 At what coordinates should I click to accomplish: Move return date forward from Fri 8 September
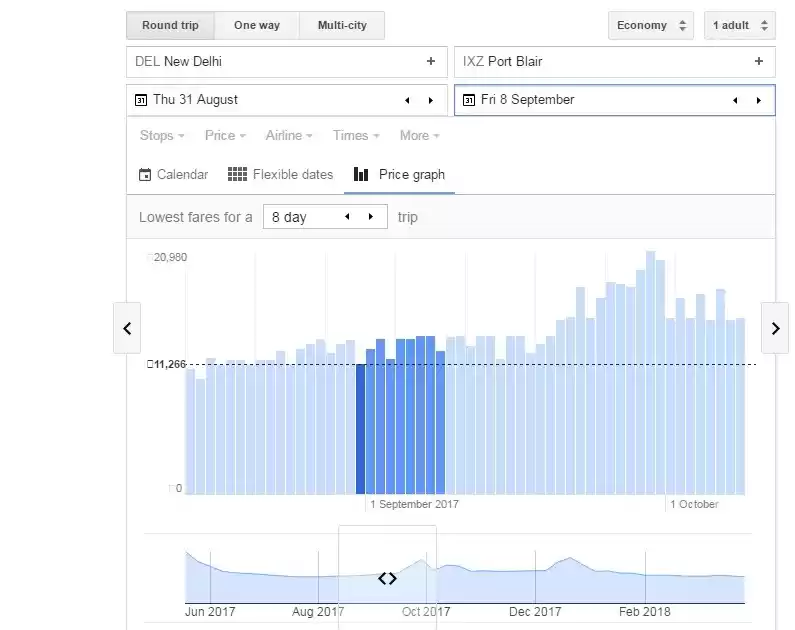click(759, 100)
